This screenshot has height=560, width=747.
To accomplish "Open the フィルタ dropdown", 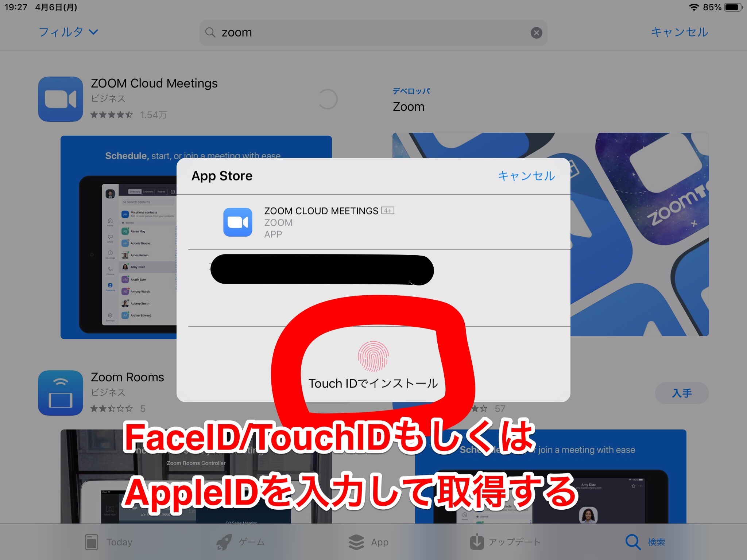I will coord(69,32).
